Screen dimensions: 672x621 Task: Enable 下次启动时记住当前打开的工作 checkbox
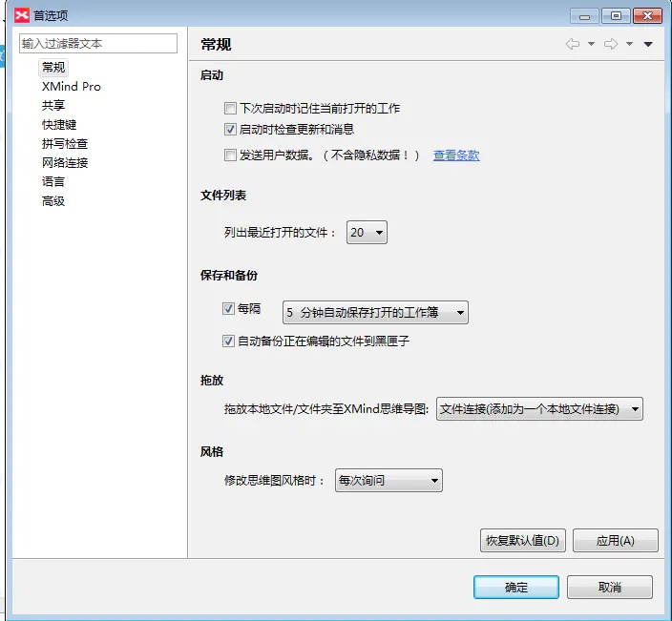(230, 108)
